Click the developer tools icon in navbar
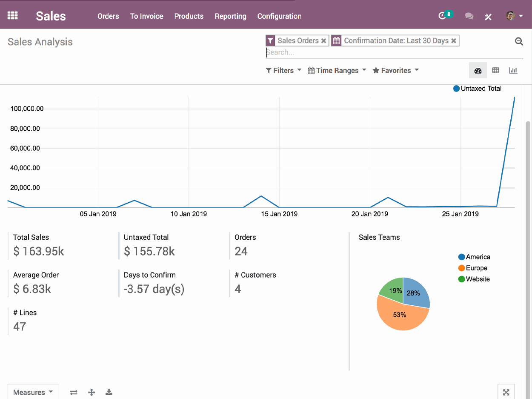 [488, 17]
